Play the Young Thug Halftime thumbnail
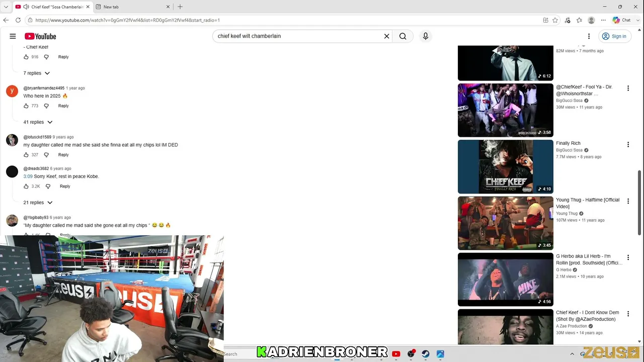644x362 pixels. pyautogui.click(x=505, y=223)
